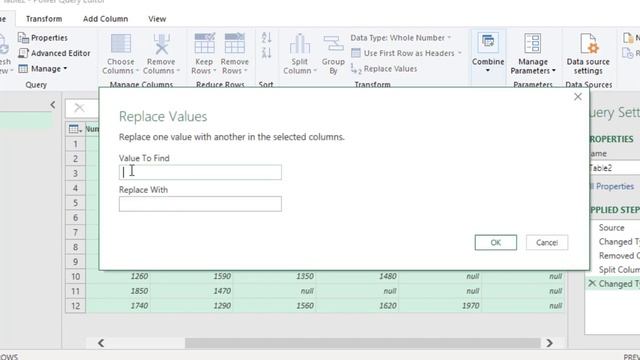
Task: Expand the Remove Rows dropdown arrow
Action: click(x=246, y=71)
